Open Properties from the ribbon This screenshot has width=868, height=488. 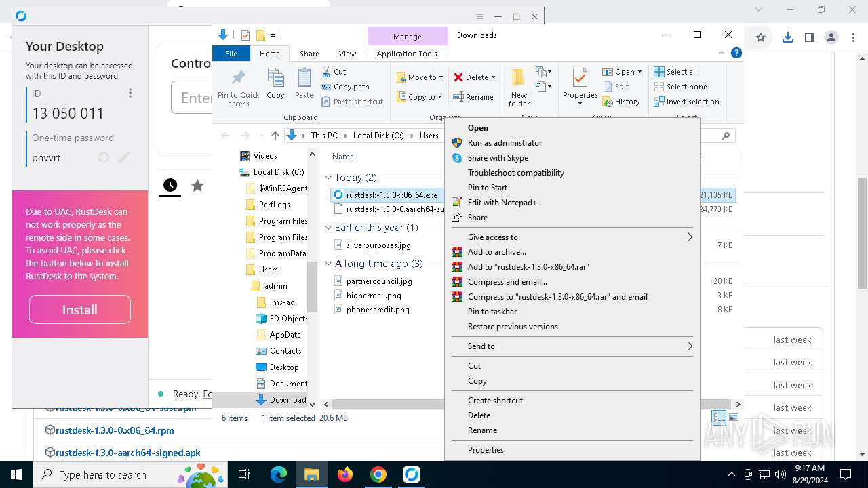coord(580,87)
